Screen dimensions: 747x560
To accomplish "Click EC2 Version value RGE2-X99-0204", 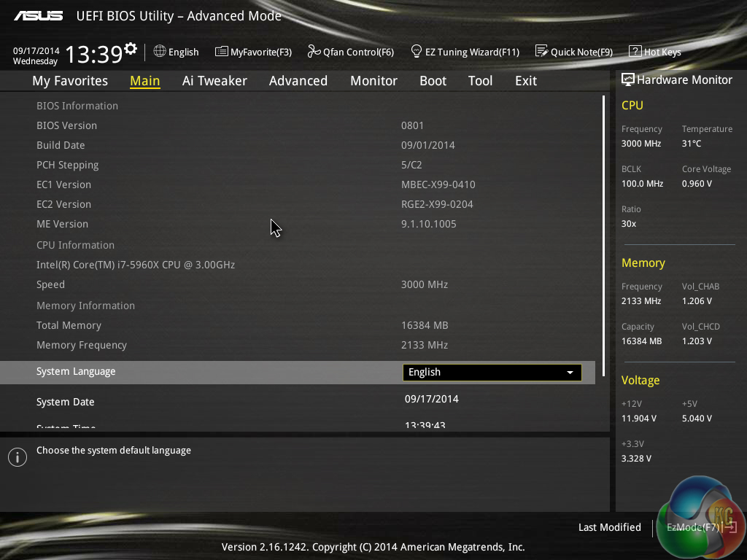I will (437, 204).
